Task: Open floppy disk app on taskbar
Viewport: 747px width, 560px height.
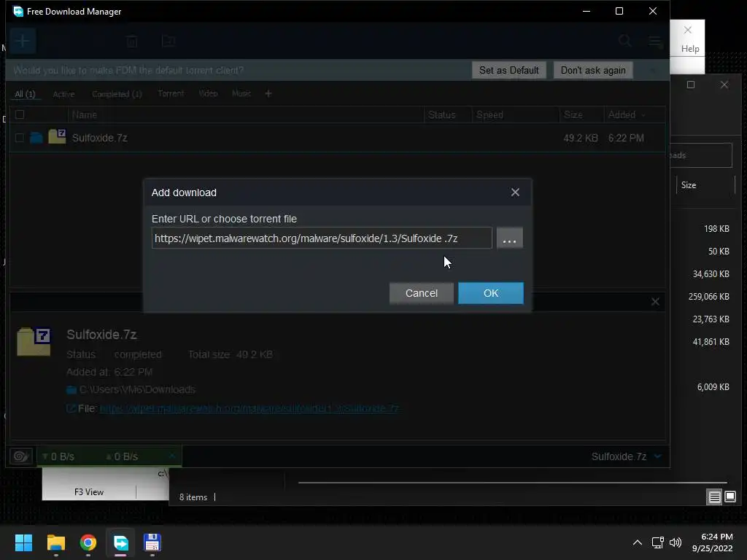Action: pyautogui.click(x=152, y=542)
